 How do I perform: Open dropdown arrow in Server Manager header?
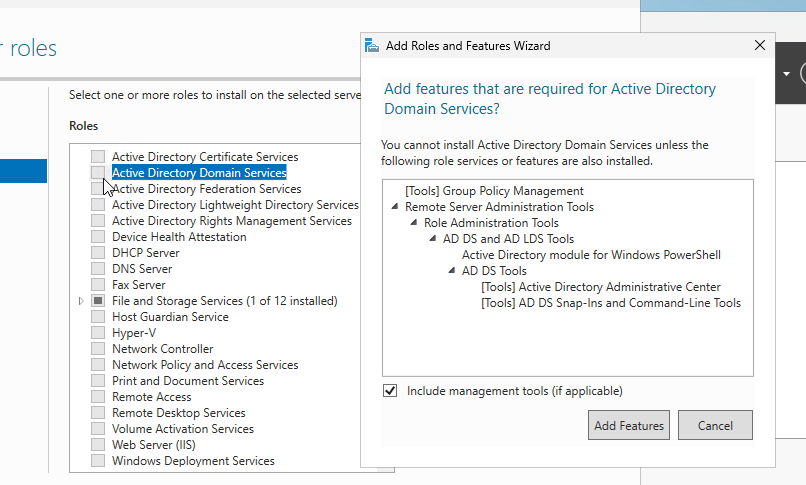tap(786, 74)
